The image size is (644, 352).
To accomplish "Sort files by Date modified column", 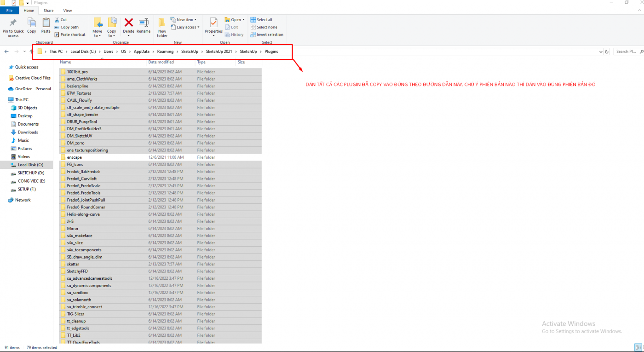I will point(161,62).
